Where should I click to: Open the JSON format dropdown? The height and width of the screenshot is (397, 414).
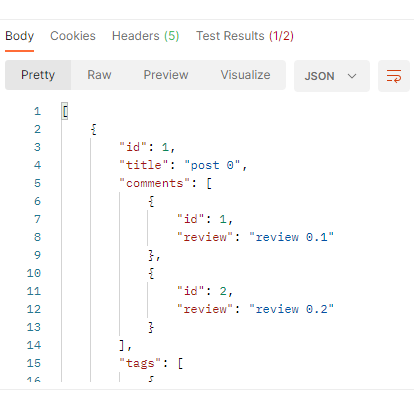coord(332,76)
